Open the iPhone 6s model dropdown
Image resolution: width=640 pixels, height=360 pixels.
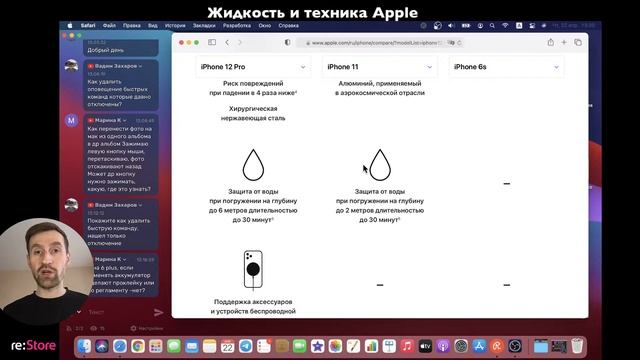(507, 67)
